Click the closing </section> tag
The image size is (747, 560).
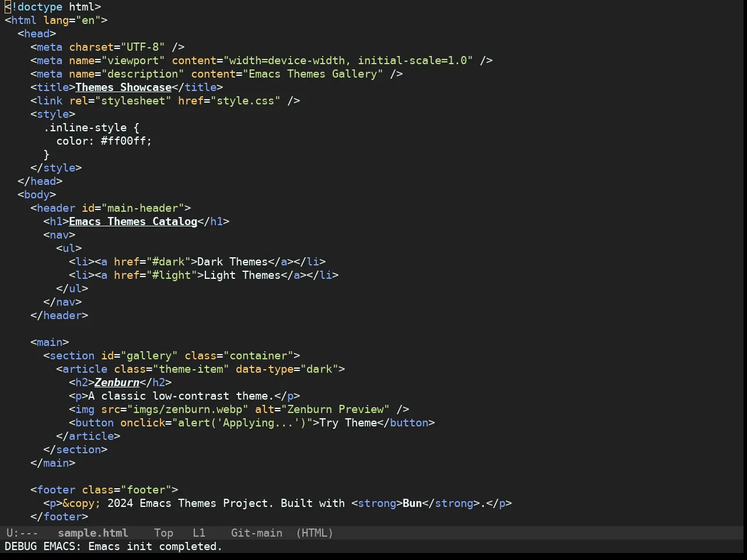point(75,450)
